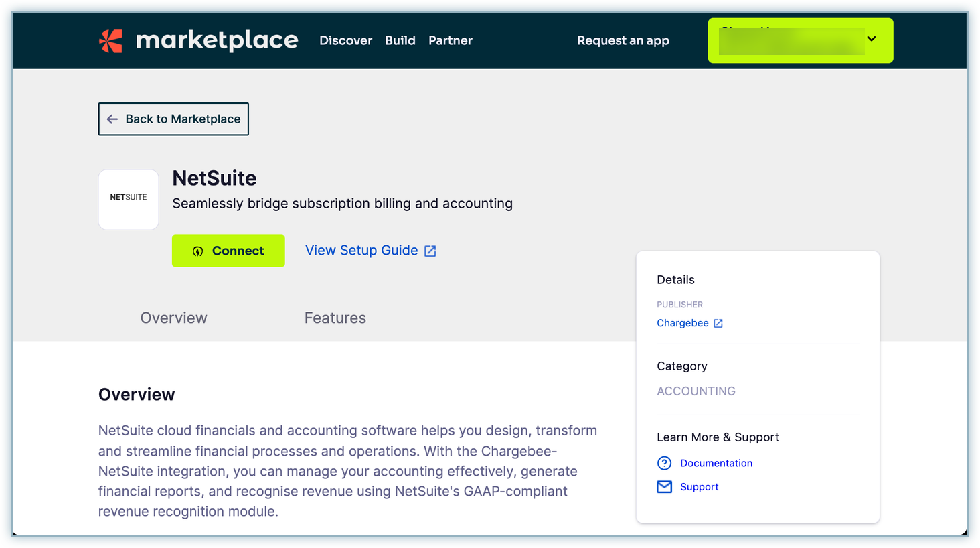Open the View Setup Guide link
The image size is (980, 548).
pos(361,251)
